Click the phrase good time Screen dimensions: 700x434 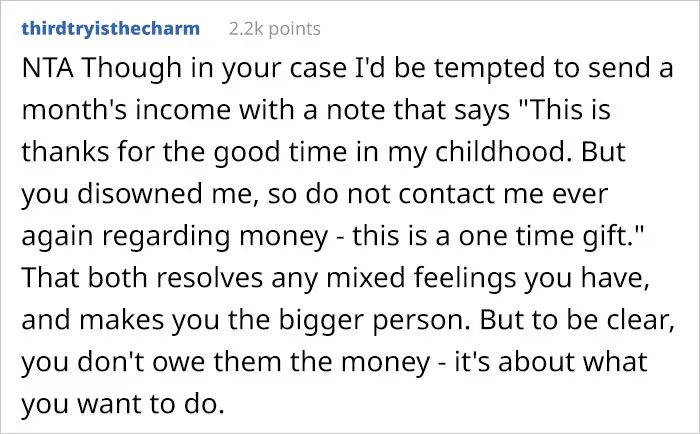point(280,151)
